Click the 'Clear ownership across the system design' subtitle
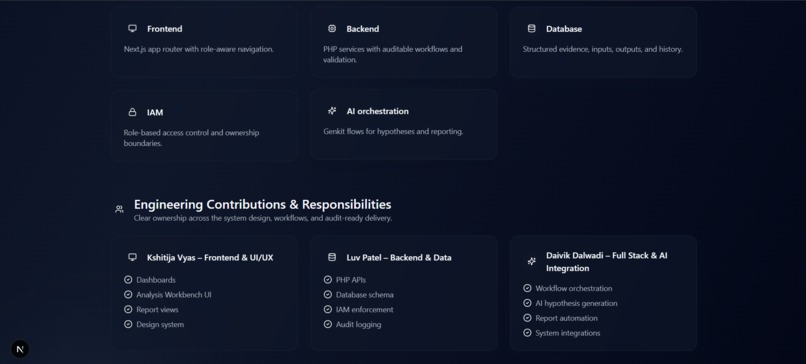Image resolution: width=806 pixels, height=364 pixels. tap(263, 218)
